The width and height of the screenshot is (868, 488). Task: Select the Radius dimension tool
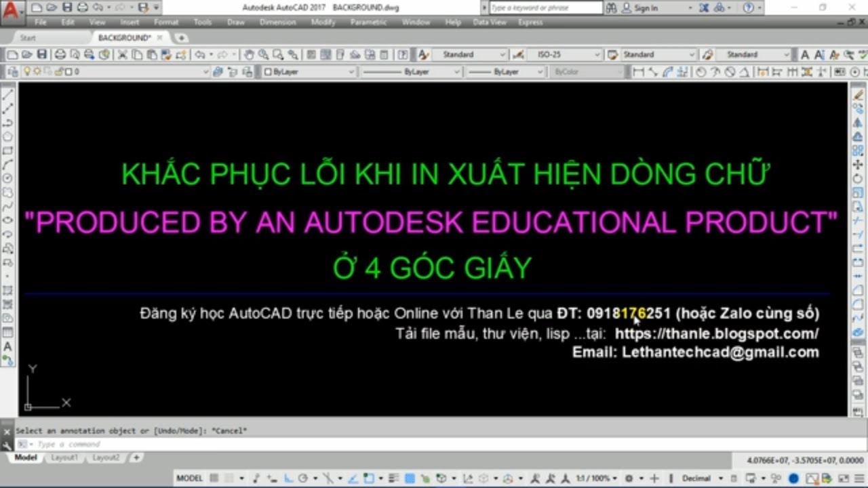pyautogui.click(x=701, y=71)
